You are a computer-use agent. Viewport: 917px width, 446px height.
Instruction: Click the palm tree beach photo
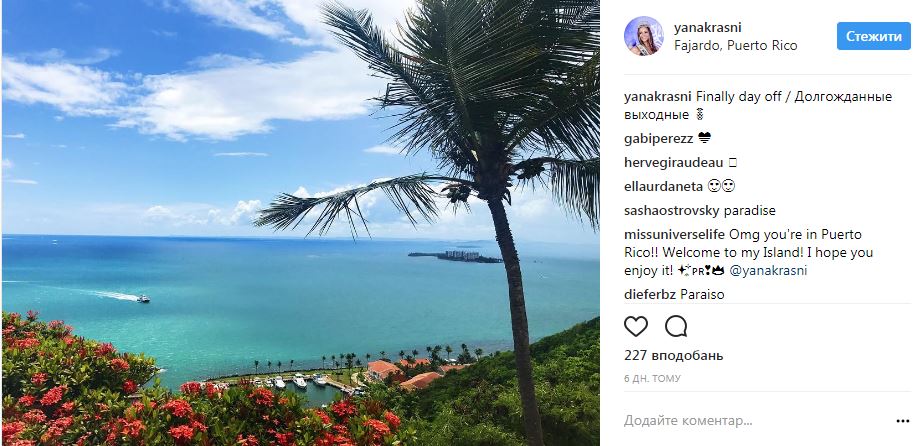click(300, 223)
